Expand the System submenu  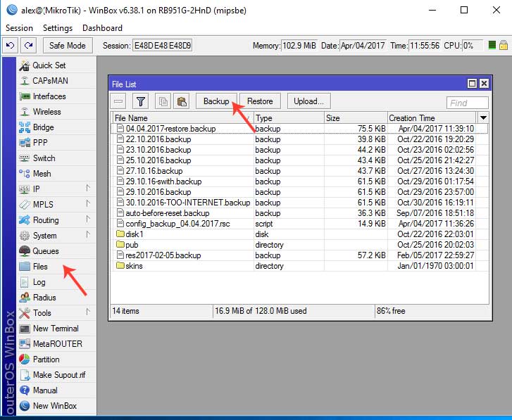tap(56, 236)
